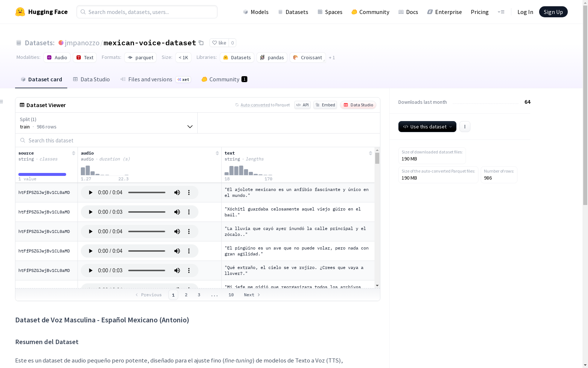Screen dimensions: 588x368
Task: Open the API button in Dataset Viewer
Action: tap(302, 105)
